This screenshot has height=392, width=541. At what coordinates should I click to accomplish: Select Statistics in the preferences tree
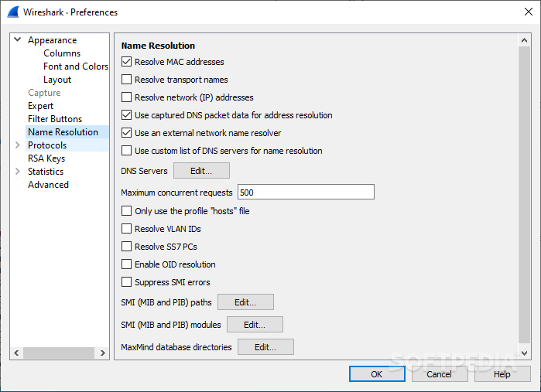click(46, 172)
